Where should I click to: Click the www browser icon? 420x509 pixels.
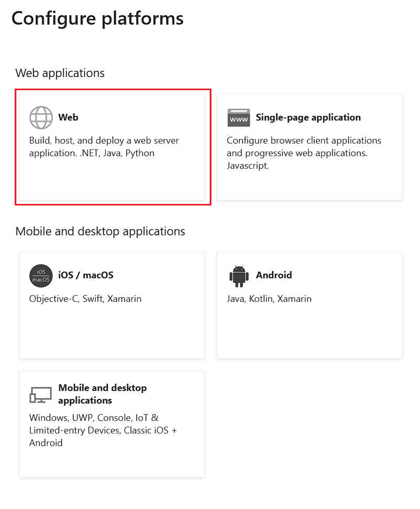pos(239,118)
